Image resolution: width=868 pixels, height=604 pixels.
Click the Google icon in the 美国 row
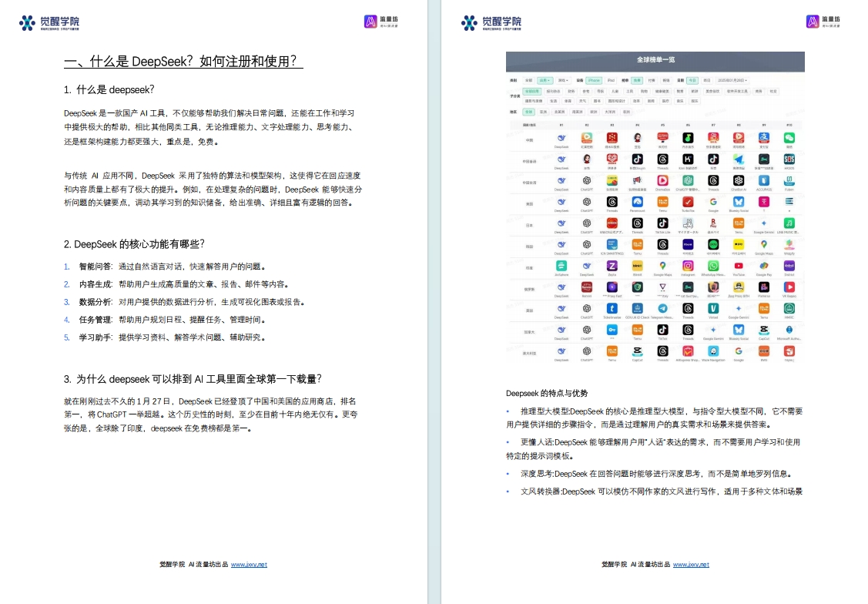coord(713,202)
